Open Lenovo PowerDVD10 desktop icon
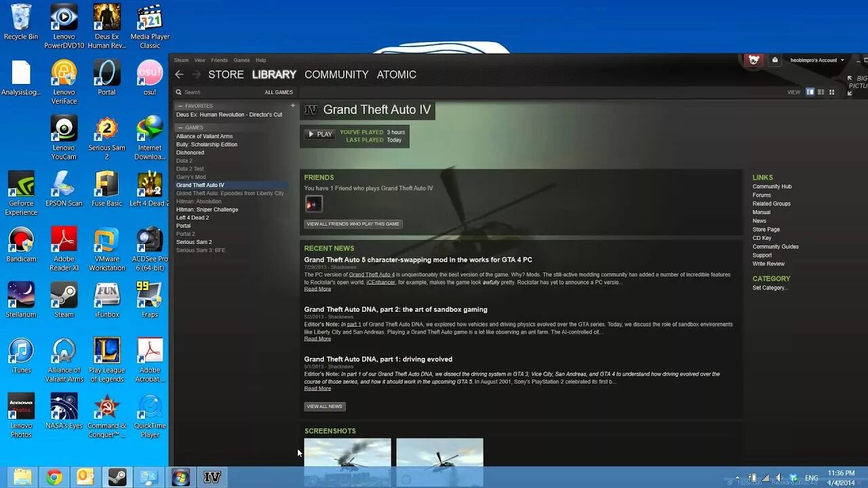This screenshot has height=488, width=868. (x=64, y=26)
